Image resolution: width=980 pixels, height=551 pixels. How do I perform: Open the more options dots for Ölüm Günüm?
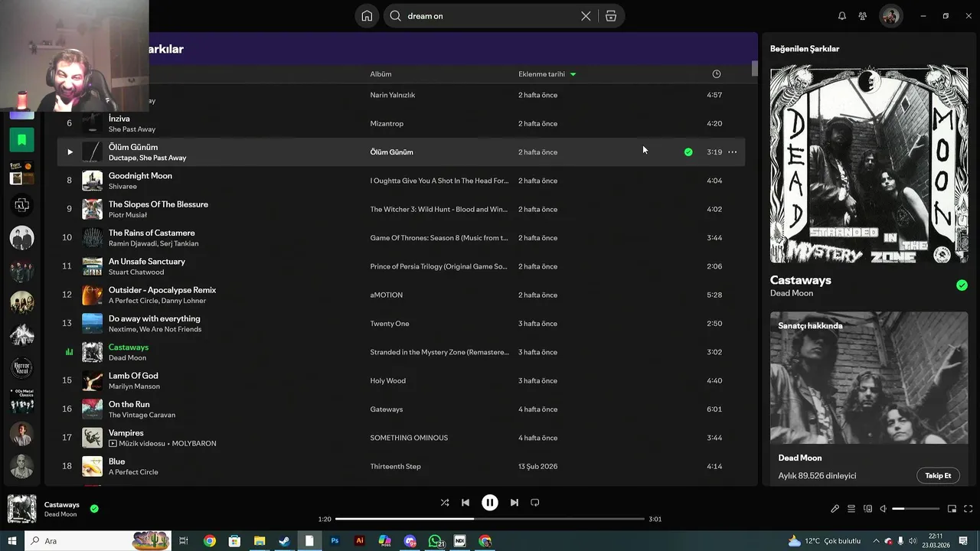pos(733,152)
